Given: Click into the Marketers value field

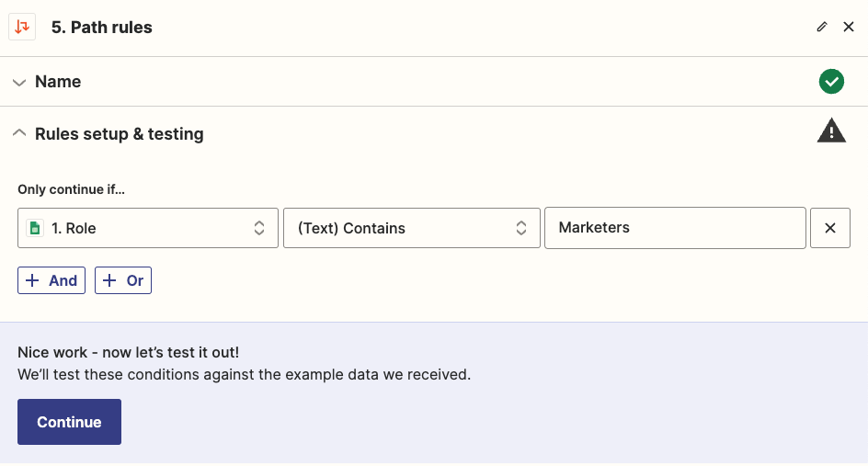Looking at the screenshot, I should pyautogui.click(x=675, y=228).
